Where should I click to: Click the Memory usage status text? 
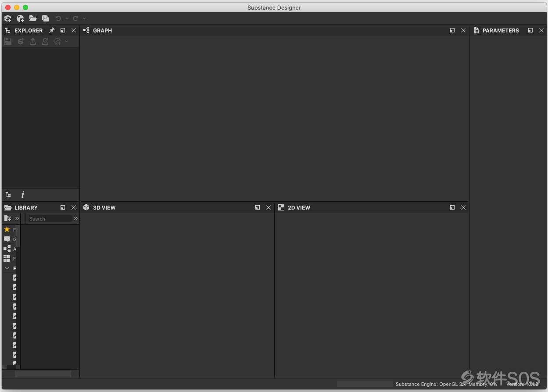[483, 384]
